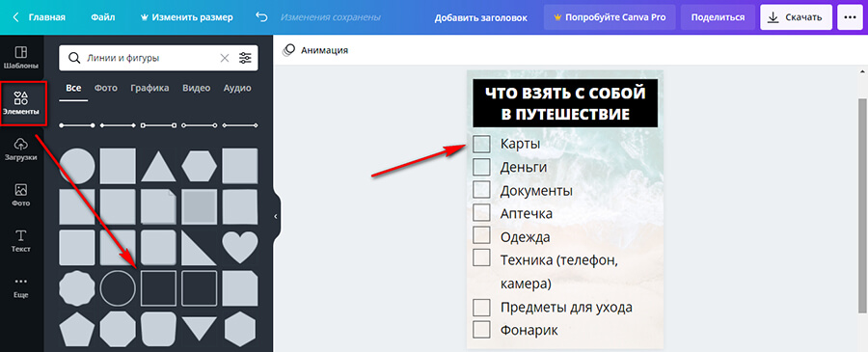Add the square with one cut corner
Screen dimensions: 868x352
pyautogui.click(x=240, y=287)
